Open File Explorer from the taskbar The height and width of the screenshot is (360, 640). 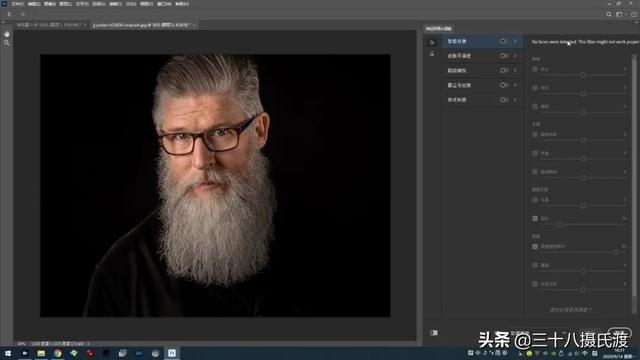click(x=41, y=353)
